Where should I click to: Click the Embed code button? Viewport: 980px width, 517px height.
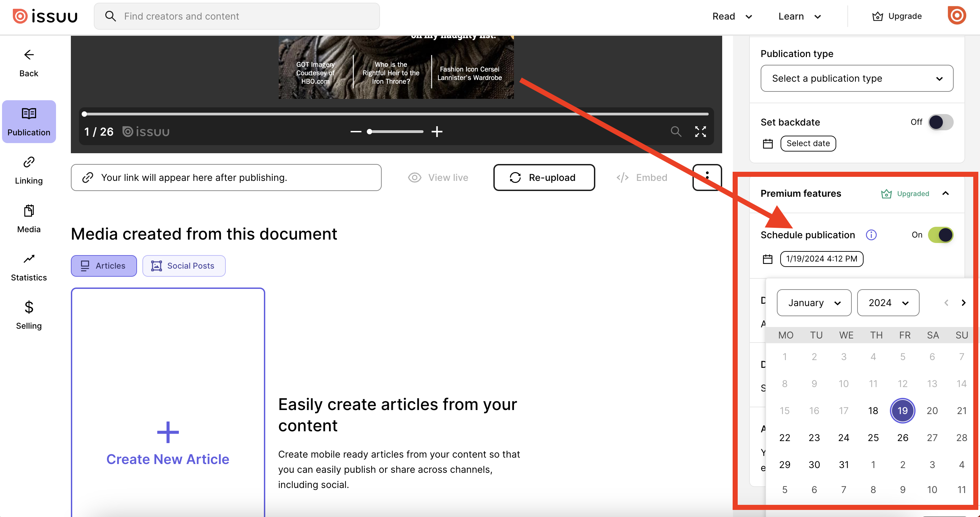(x=642, y=178)
